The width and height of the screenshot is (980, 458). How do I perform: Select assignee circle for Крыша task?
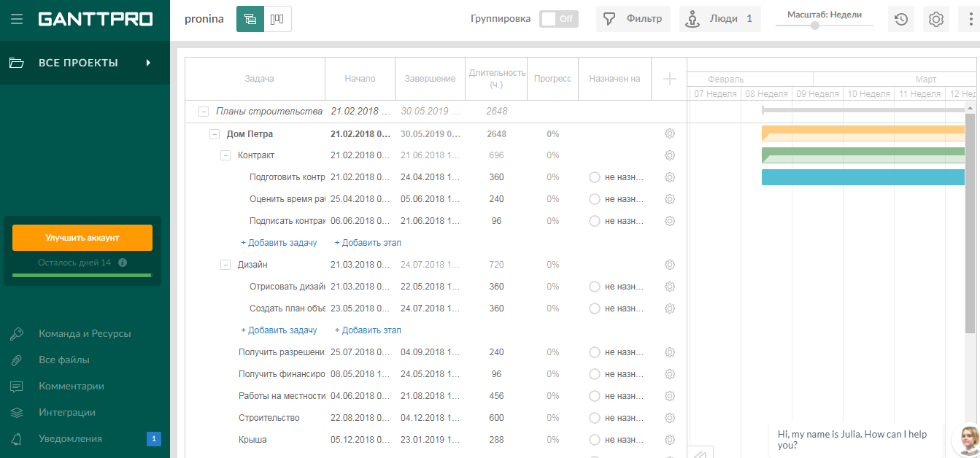click(x=594, y=440)
